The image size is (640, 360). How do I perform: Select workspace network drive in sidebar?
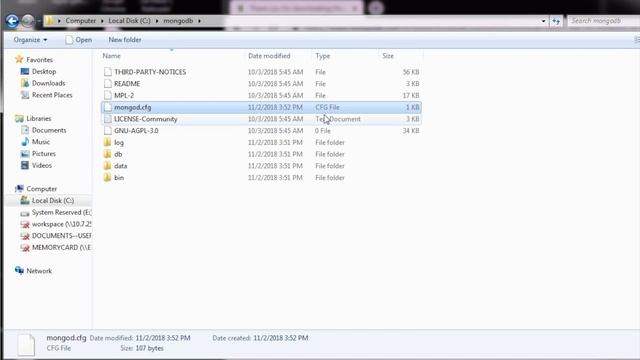(61, 224)
